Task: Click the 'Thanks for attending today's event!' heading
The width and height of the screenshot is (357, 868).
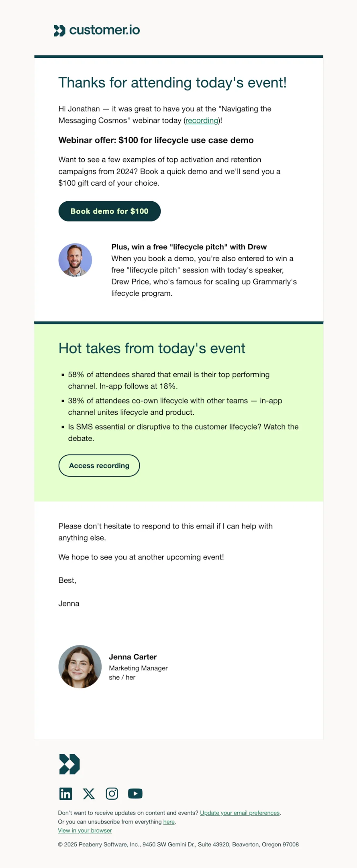Action: pos(173,83)
